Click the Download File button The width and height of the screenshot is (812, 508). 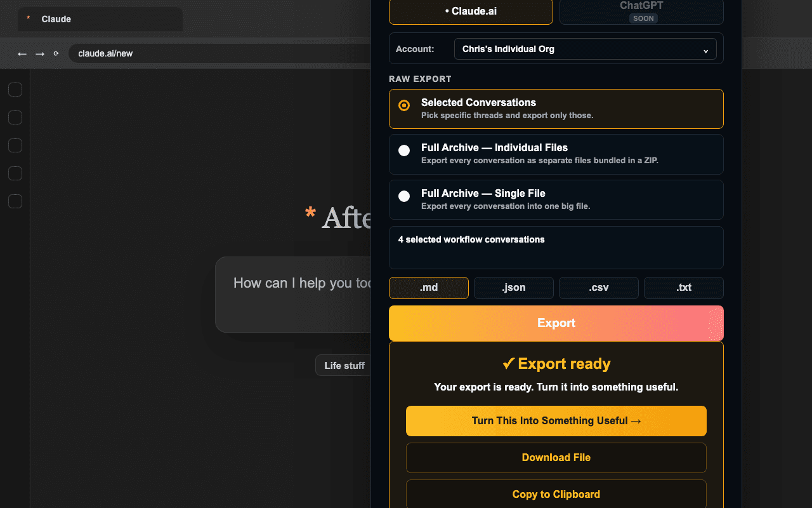556,458
